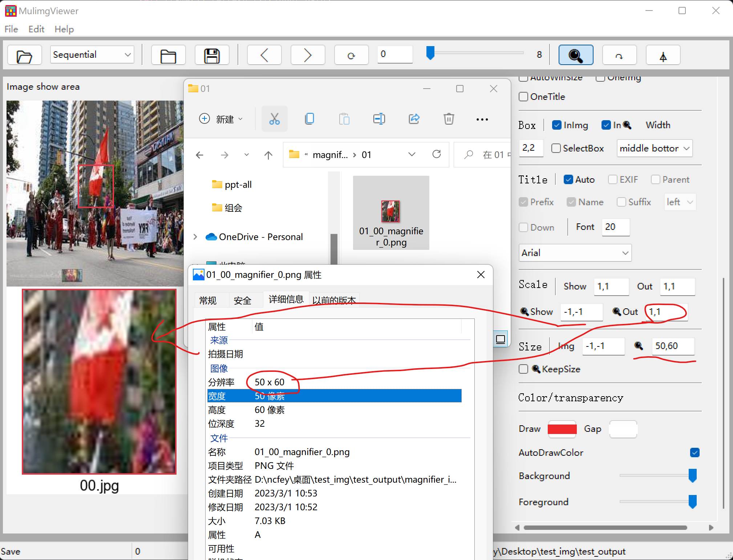Enable the KeepSize option
Viewport: 733px width, 560px height.
[523, 369]
